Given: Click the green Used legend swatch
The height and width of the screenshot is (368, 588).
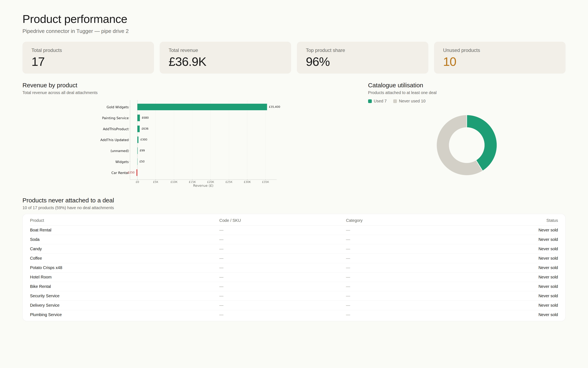Looking at the screenshot, I should 370,101.
